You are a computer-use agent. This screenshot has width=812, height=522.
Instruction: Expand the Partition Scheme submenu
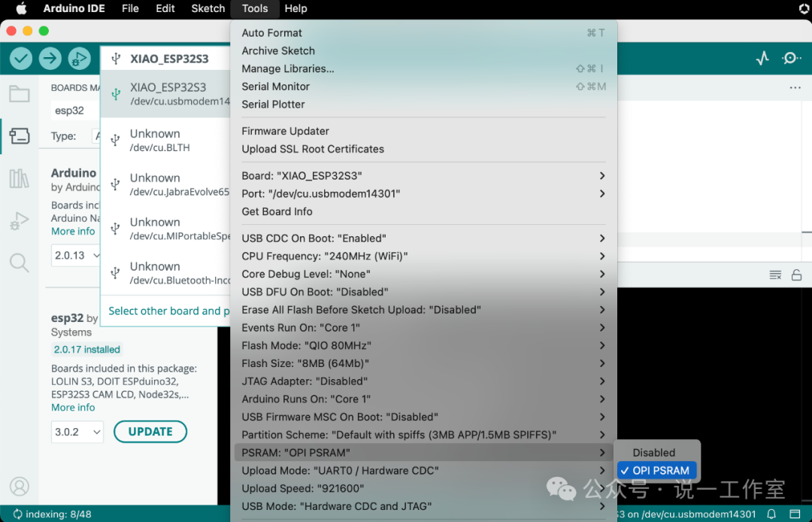click(x=423, y=435)
